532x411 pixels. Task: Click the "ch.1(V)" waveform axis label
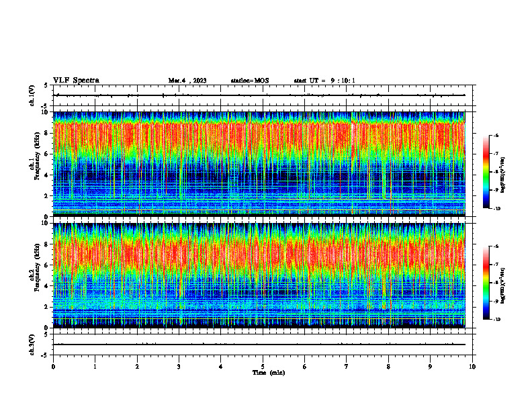coord(32,95)
